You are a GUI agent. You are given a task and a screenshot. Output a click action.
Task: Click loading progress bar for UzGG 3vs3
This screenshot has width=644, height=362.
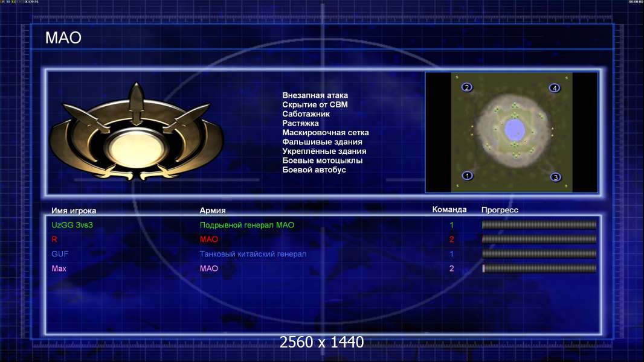point(539,224)
